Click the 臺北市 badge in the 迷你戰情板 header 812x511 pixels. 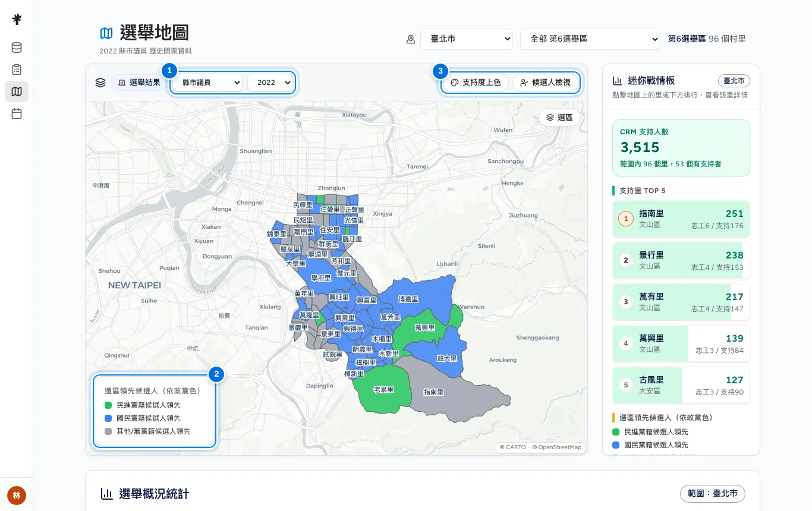coord(734,81)
